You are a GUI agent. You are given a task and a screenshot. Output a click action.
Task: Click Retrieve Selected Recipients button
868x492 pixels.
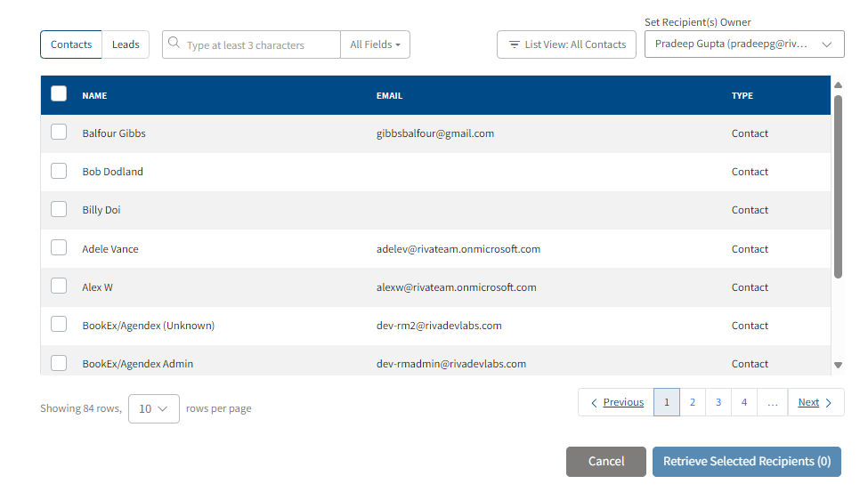746,462
